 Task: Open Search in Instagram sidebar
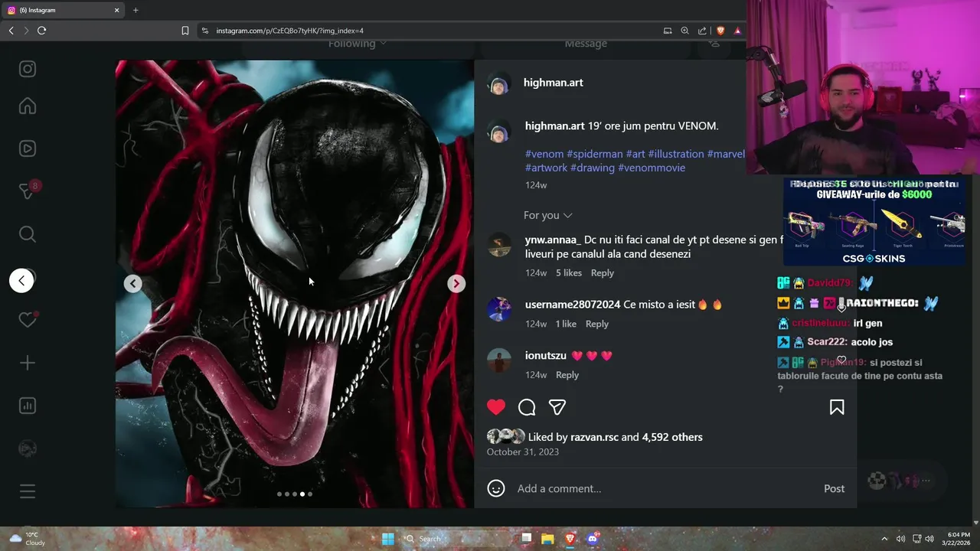pyautogui.click(x=28, y=234)
